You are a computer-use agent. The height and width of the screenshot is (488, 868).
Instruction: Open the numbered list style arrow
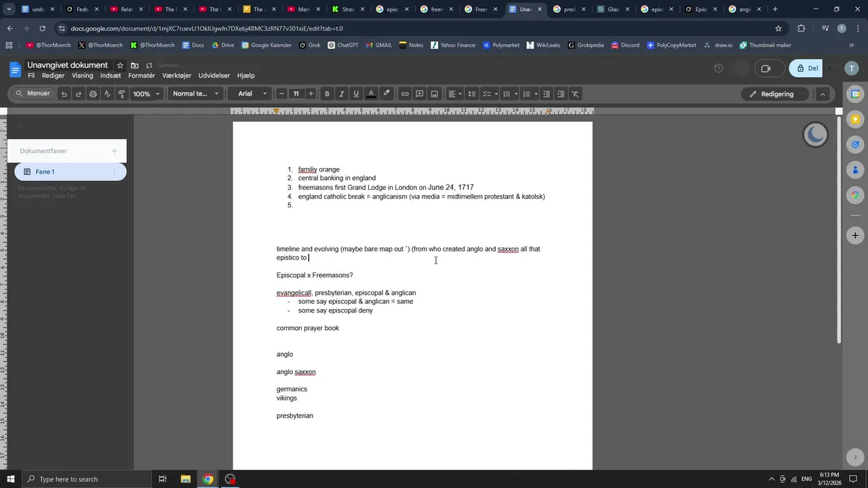pos(536,94)
